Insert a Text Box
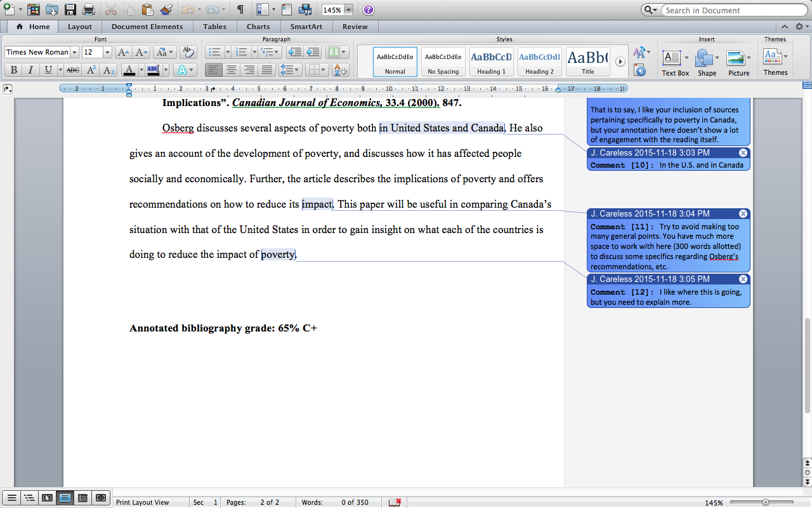The width and height of the screenshot is (812, 508). [x=675, y=63]
